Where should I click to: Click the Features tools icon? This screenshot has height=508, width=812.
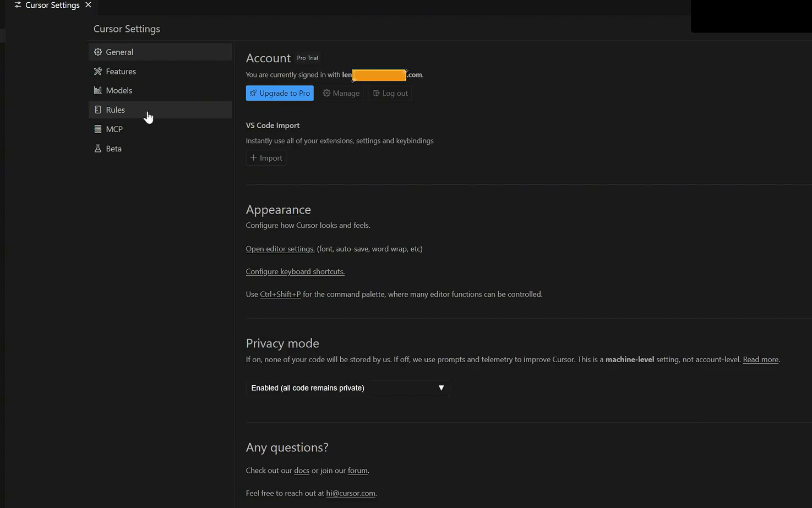coord(98,72)
